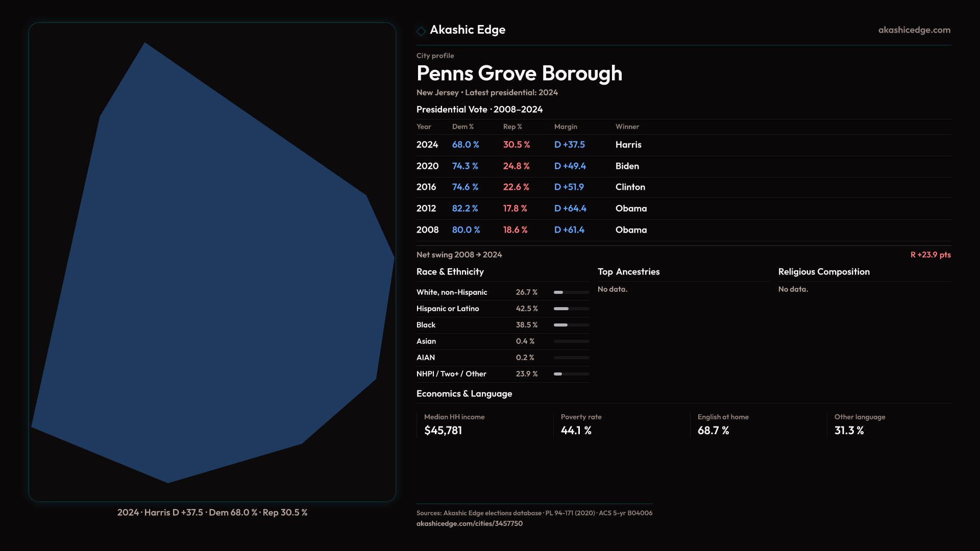Click the Akashic Edge diamond logo icon

[421, 31]
